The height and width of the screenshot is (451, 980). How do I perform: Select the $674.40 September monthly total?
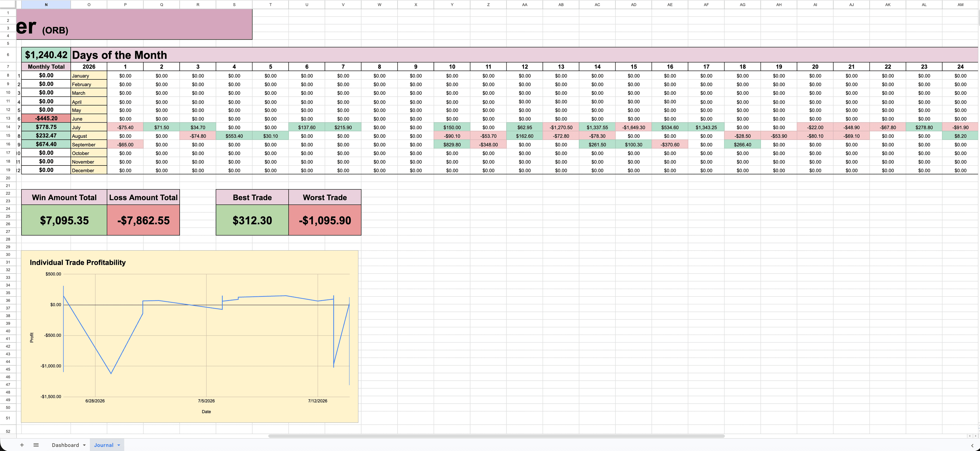pyautogui.click(x=46, y=144)
